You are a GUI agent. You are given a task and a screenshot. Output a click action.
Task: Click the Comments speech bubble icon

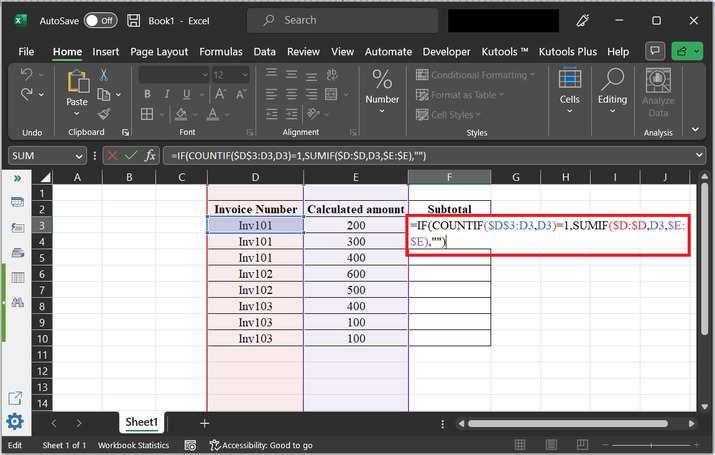[655, 51]
